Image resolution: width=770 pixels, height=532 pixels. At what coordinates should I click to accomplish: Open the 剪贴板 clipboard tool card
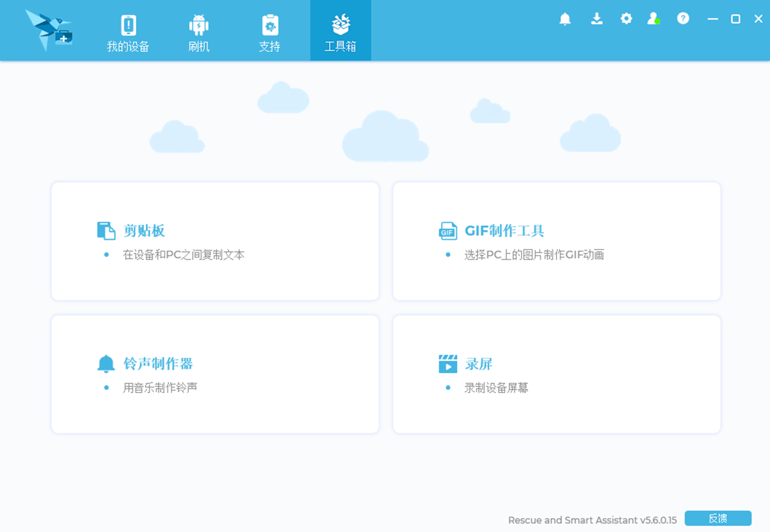click(215, 240)
